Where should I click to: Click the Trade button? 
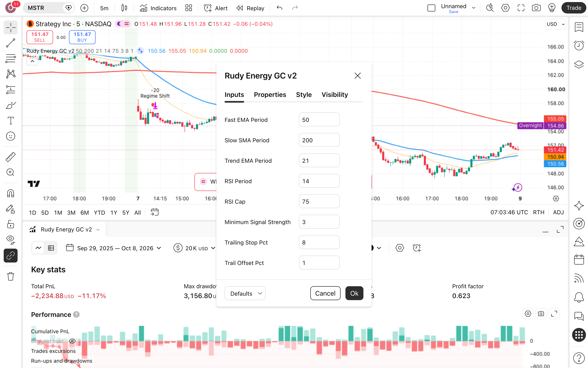click(574, 8)
